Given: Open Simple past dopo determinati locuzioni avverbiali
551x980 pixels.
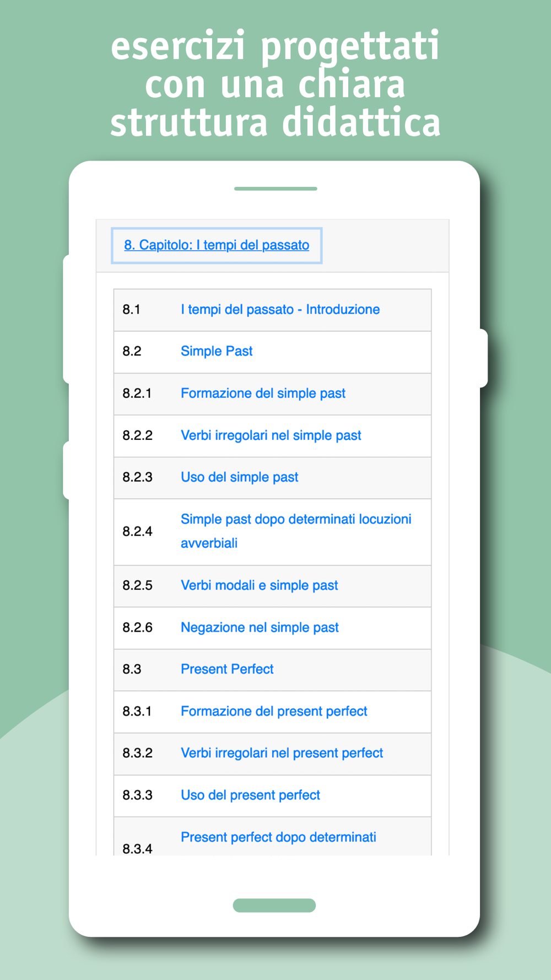Looking at the screenshot, I should 296,531.
